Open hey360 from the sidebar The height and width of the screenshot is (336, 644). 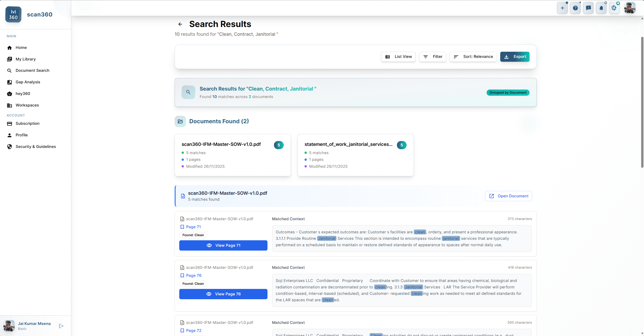click(x=23, y=93)
